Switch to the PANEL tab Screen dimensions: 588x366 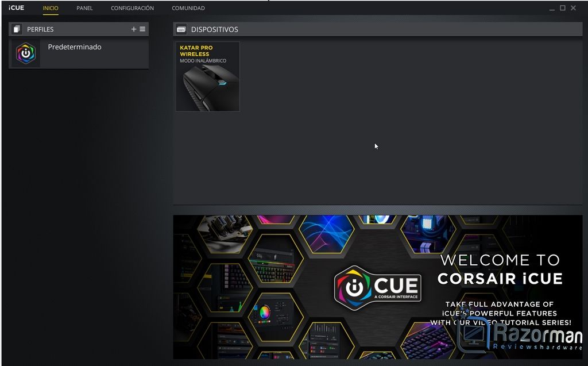(84, 8)
